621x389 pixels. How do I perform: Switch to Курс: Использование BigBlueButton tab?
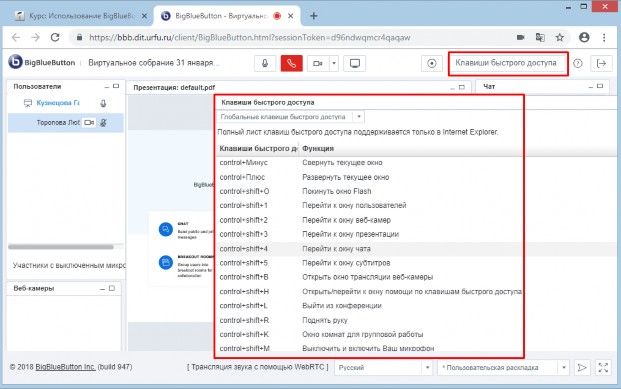tap(81, 16)
